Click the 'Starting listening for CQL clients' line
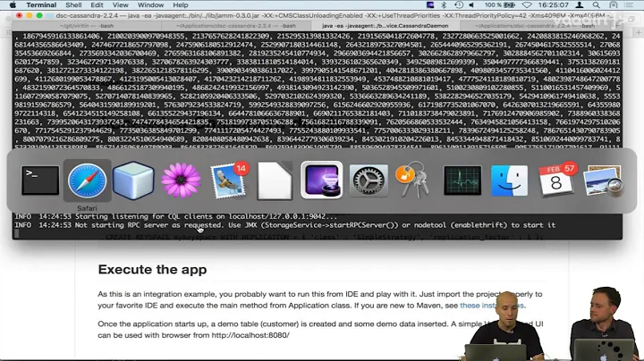 (x=176, y=216)
